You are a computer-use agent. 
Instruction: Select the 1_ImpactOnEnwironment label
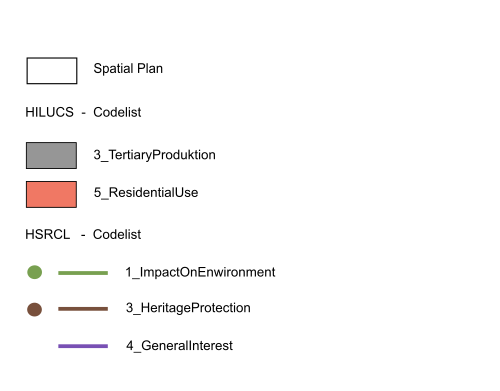click(200, 272)
